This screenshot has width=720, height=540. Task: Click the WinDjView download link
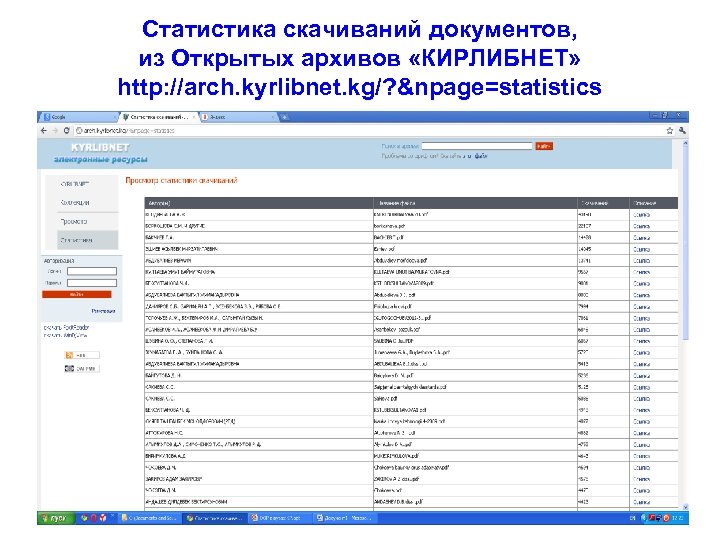(66, 335)
